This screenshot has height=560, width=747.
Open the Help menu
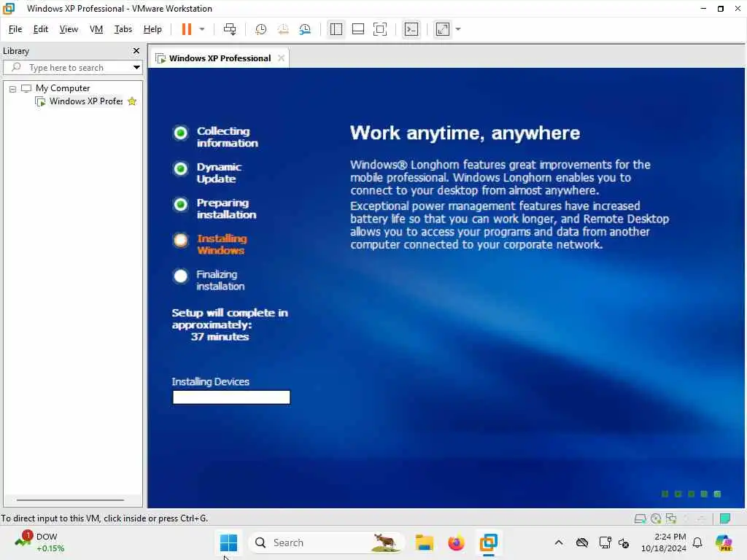pos(152,29)
